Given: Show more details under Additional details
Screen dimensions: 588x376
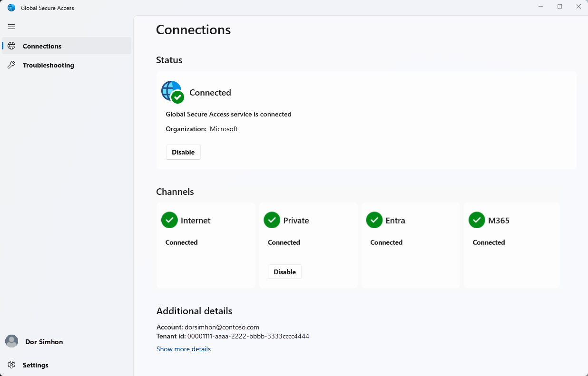Looking at the screenshot, I should click(183, 349).
